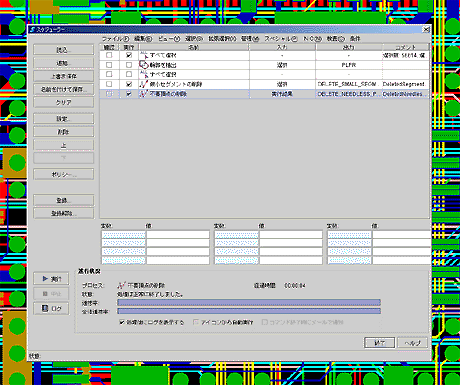The image size is (460, 385).
Task: Select the 微小セグメントの削除 row icon
Action: coord(144,84)
